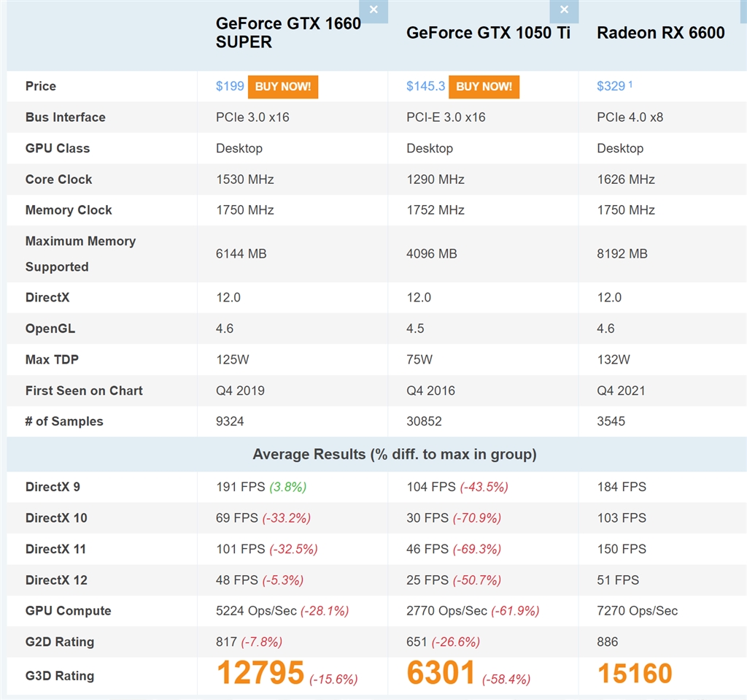The image size is (747, 700).
Task: Click the Q4 2016 value
Action: pyautogui.click(x=430, y=391)
